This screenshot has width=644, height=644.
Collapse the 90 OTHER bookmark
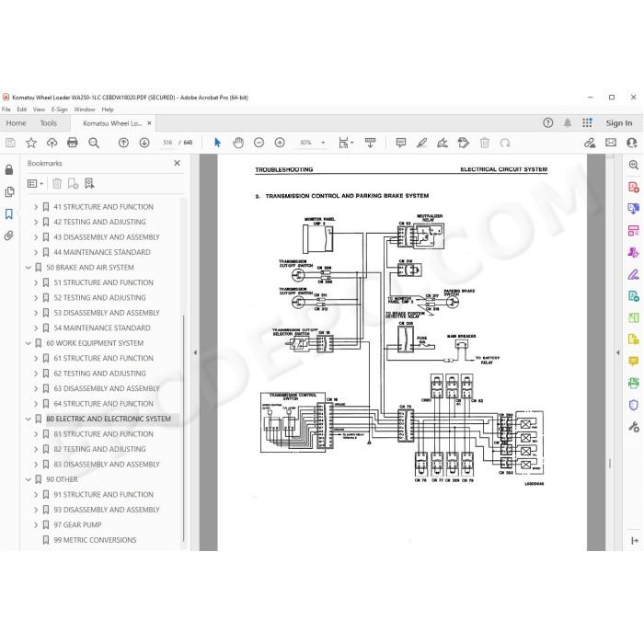(x=29, y=479)
